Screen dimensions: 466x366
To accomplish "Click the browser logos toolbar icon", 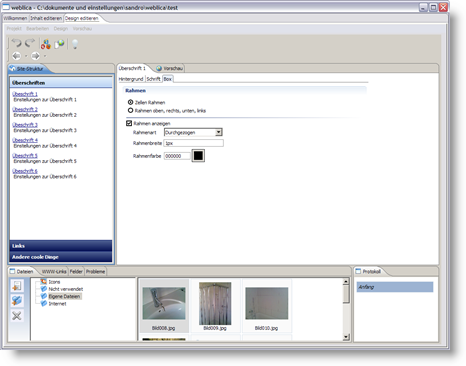I will point(46,44).
